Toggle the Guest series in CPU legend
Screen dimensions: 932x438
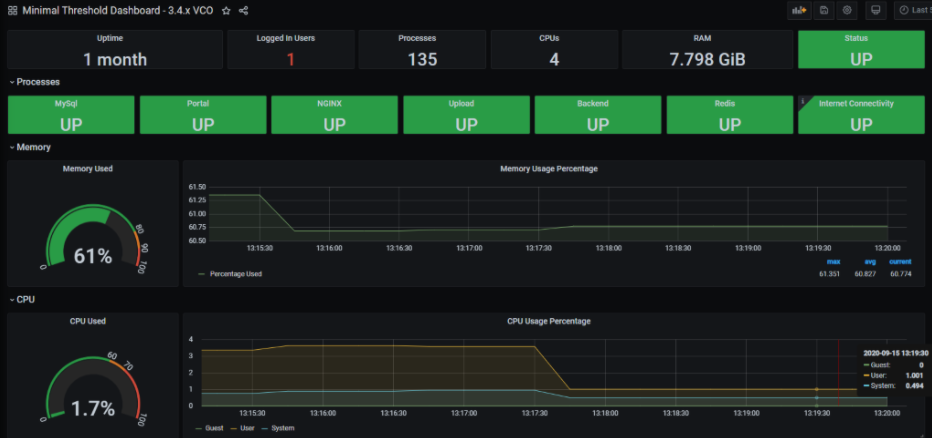209,428
